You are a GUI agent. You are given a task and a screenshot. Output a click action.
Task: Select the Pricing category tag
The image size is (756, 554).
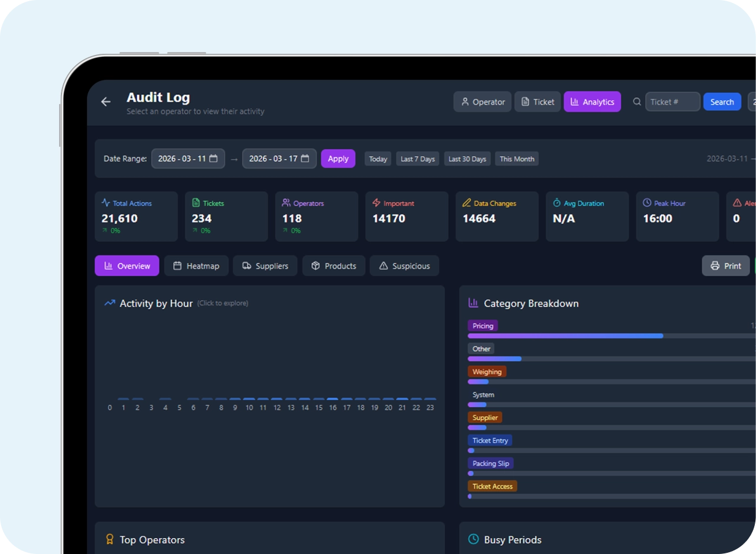coord(483,326)
